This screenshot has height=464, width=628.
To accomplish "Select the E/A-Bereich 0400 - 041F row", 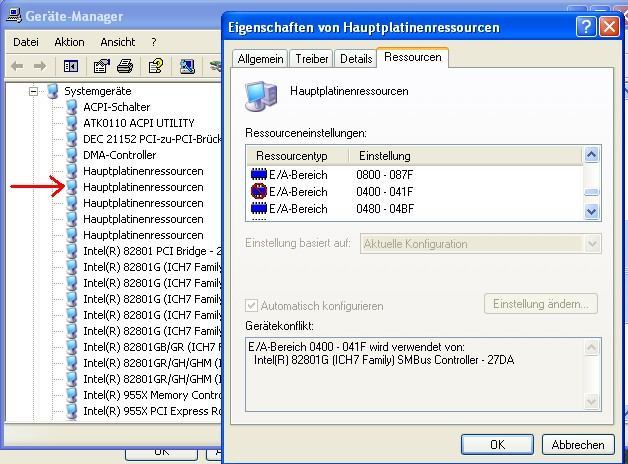I will tap(415, 192).
